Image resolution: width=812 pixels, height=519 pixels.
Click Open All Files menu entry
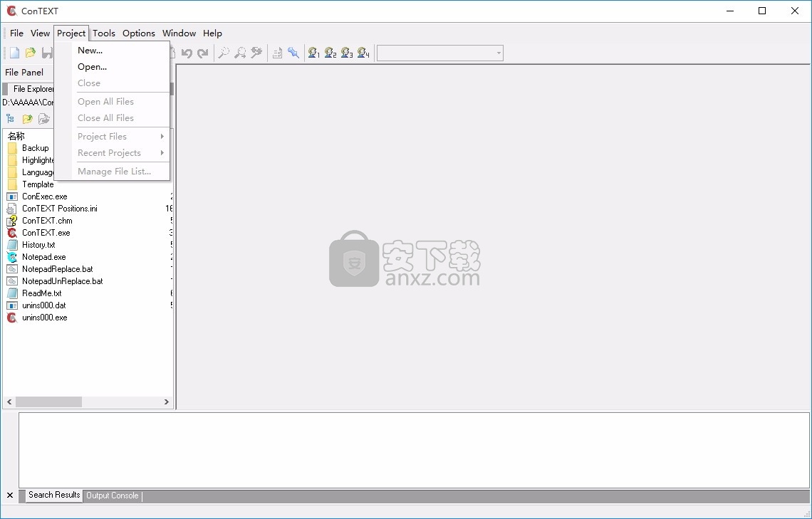point(112,101)
